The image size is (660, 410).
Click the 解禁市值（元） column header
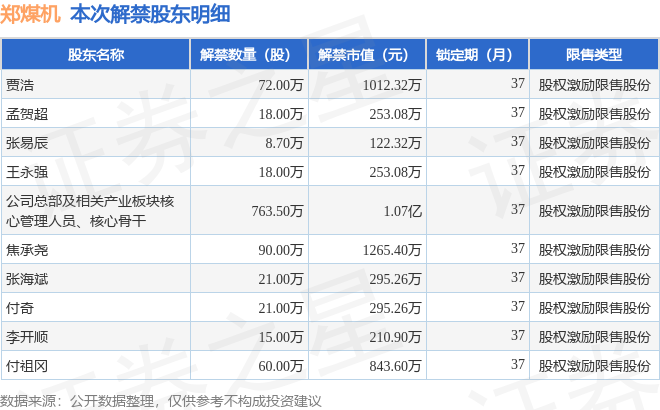[x=367, y=55]
